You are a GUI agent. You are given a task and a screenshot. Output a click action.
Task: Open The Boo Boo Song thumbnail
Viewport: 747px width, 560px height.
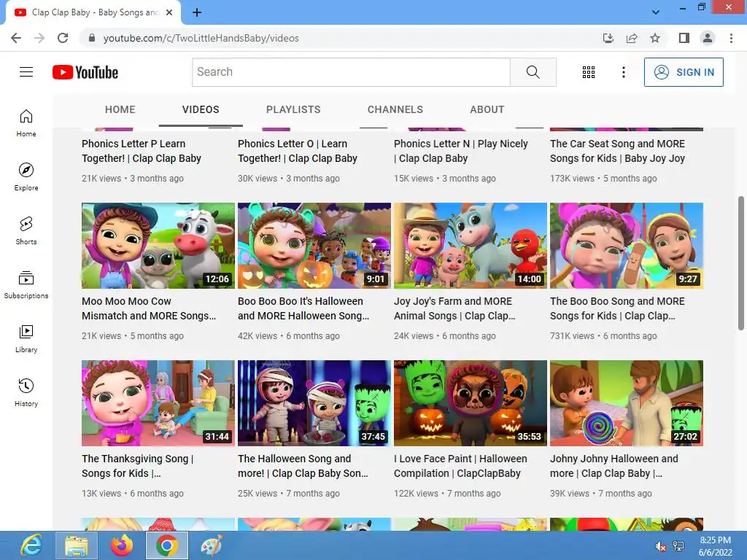pyautogui.click(x=627, y=246)
